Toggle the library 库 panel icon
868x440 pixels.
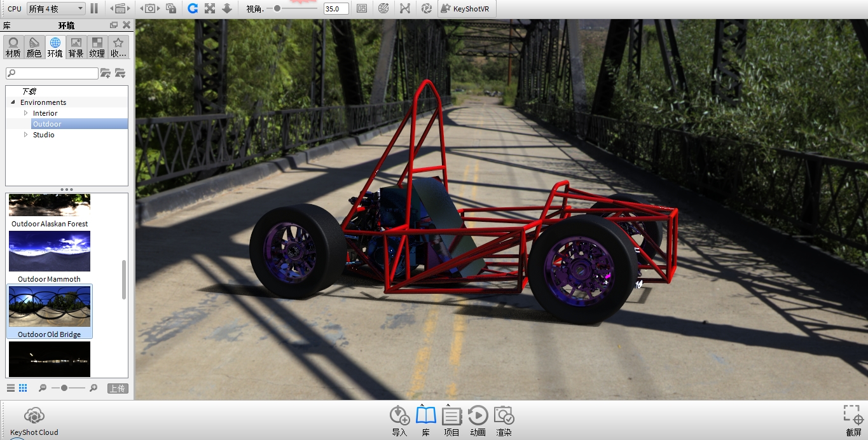pyautogui.click(x=425, y=415)
